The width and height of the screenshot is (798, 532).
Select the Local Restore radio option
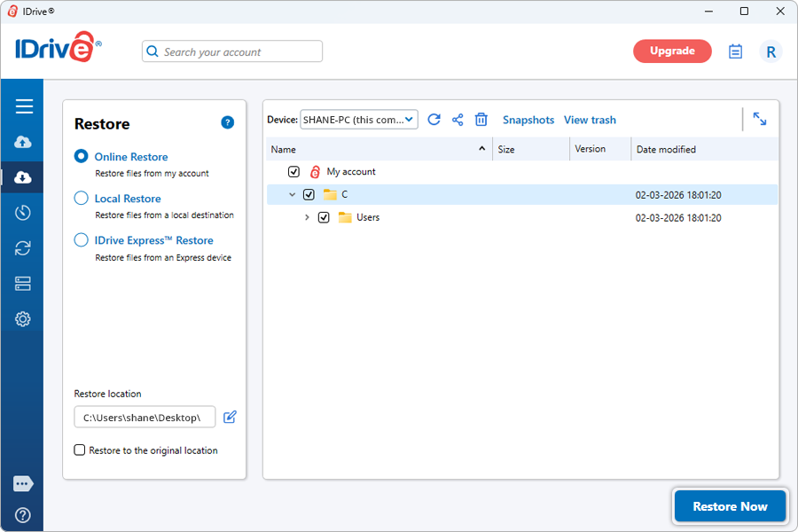click(x=82, y=199)
